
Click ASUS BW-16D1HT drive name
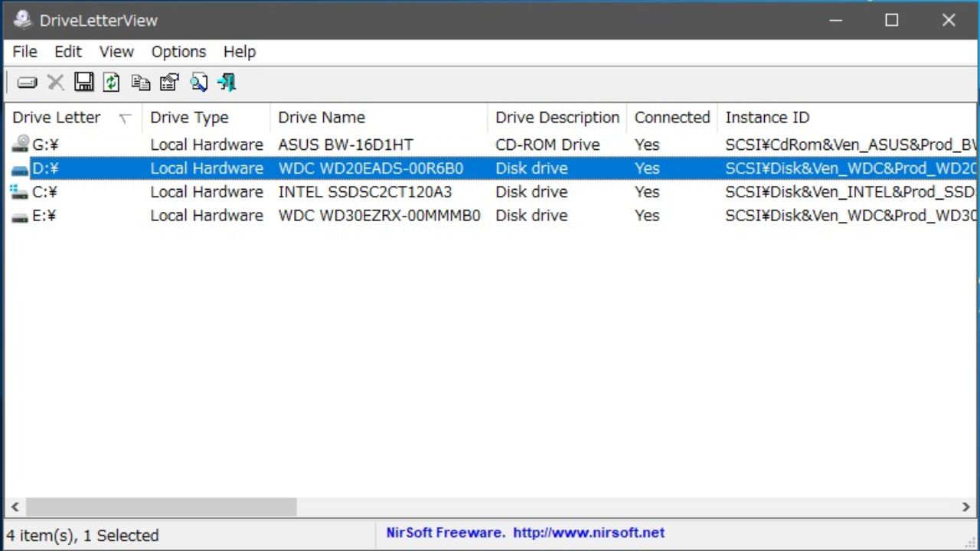tap(345, 145)
